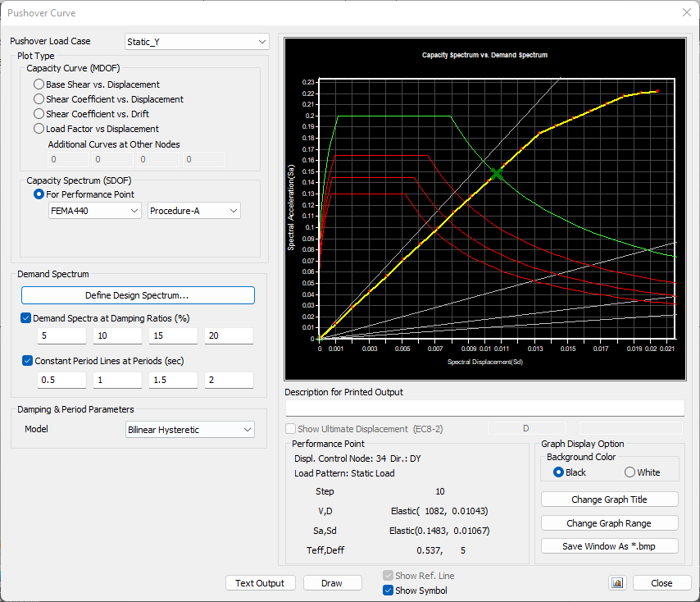Choose Load Factor vs Displacement radio
Image resolution: width=700 pixels, height=602 pixels.
[x=39, y=129]
